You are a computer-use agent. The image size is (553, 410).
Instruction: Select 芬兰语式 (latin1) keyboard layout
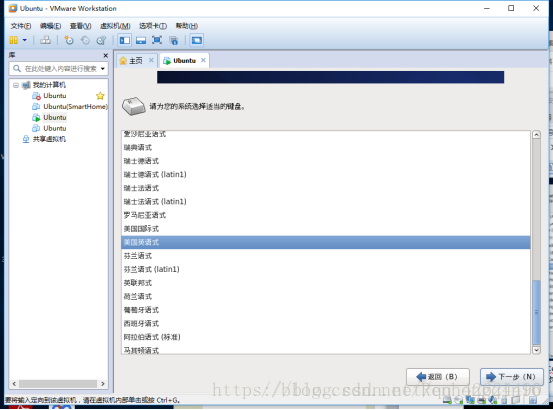click(326, 269)
